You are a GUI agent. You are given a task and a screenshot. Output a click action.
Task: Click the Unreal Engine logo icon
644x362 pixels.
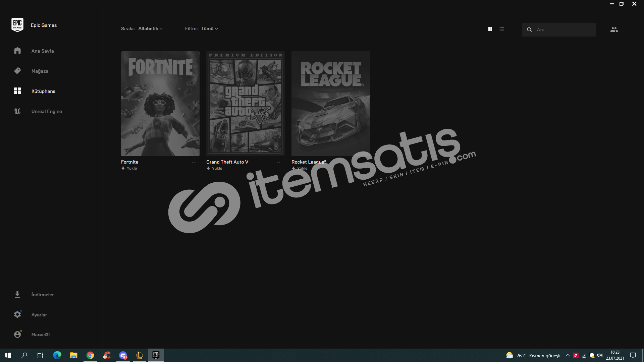(x=17, y=111)
